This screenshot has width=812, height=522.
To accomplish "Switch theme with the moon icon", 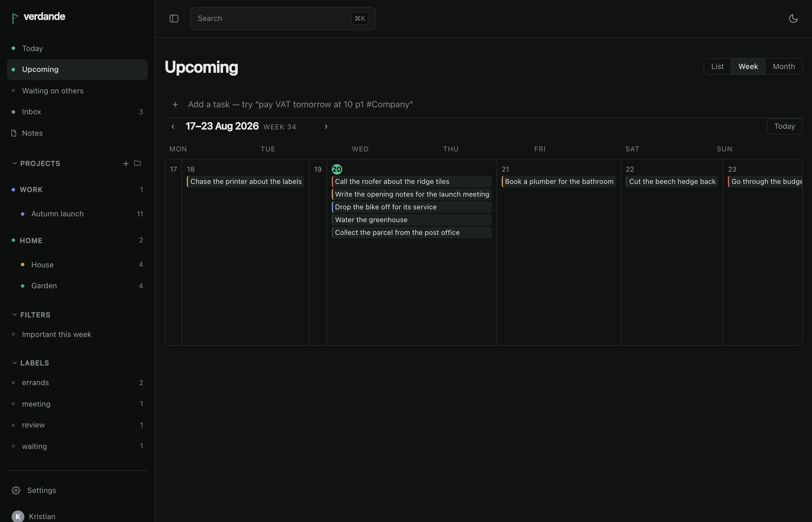I will tap(793, 19).
